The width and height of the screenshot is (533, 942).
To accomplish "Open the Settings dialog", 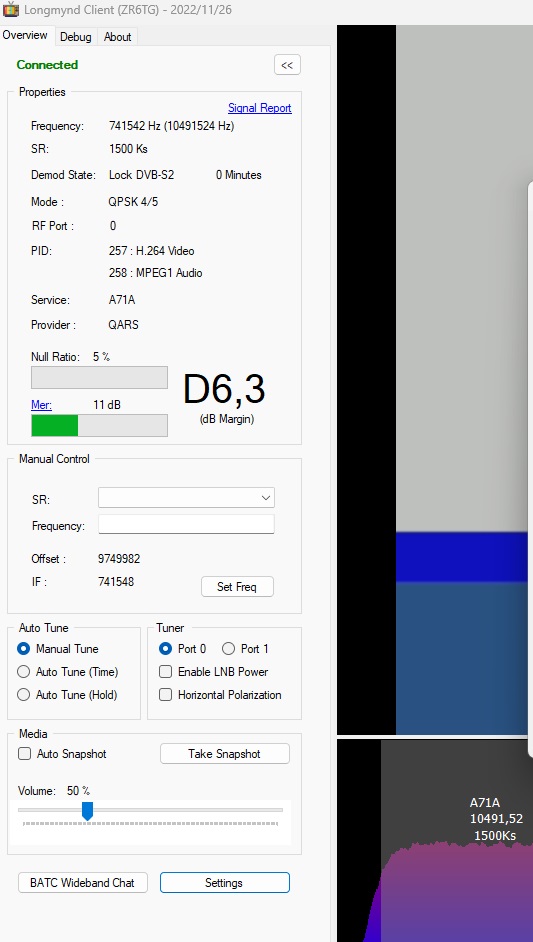I will pyautogui.click(x=225, y=883).
